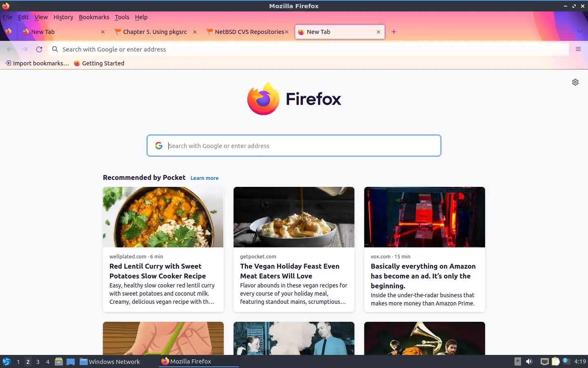This screenshot has width=588, height=368.
Task: Open the file manager taskbar launcher
Action: tap(59, 361)
